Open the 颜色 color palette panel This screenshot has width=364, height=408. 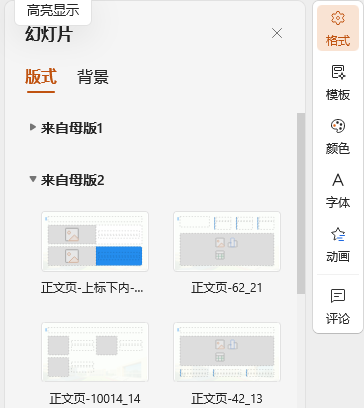338,137
